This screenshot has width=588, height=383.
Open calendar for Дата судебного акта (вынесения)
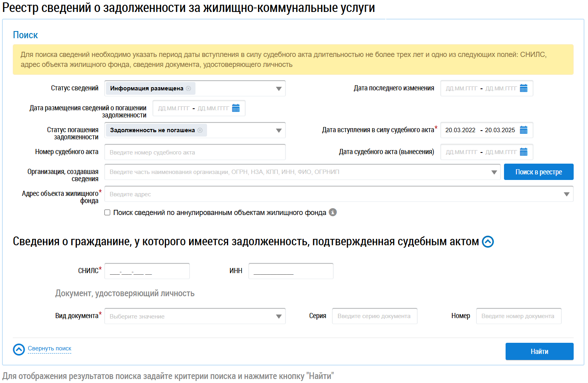click(x=524, y=152)
